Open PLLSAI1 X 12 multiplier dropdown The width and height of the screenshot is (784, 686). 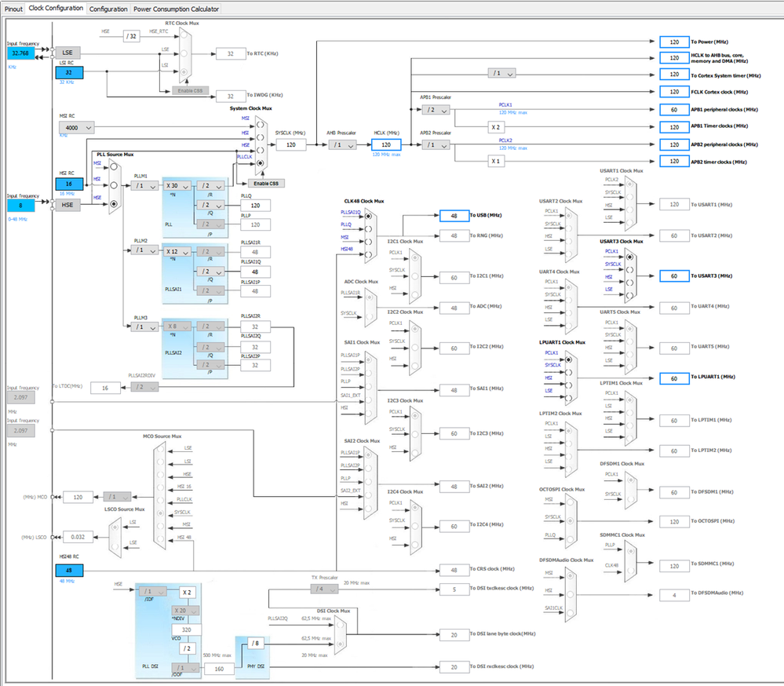tap(177, 251)
